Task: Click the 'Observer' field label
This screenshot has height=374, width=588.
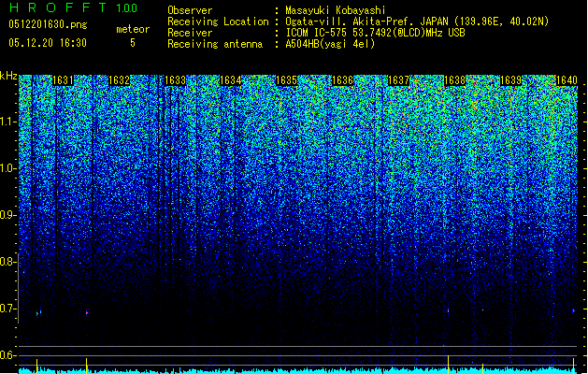Action: [190, 10]
